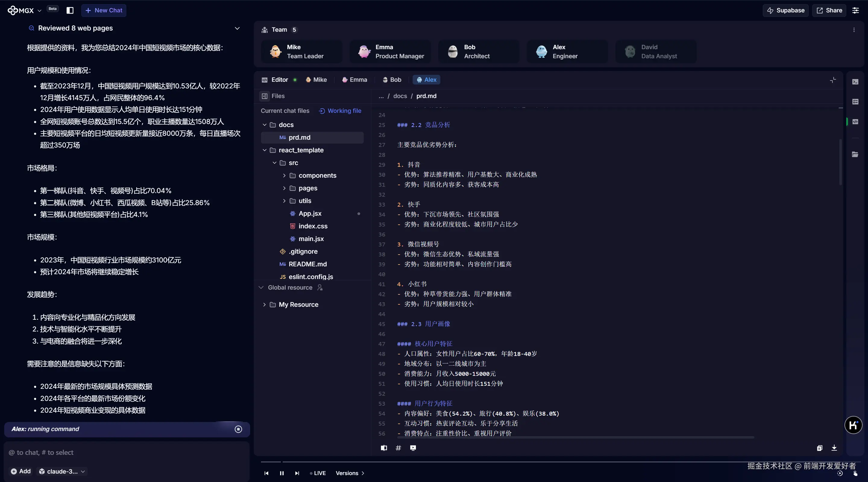Click the New Chat button
Viewport: 868px width, 482px height.
104,11
